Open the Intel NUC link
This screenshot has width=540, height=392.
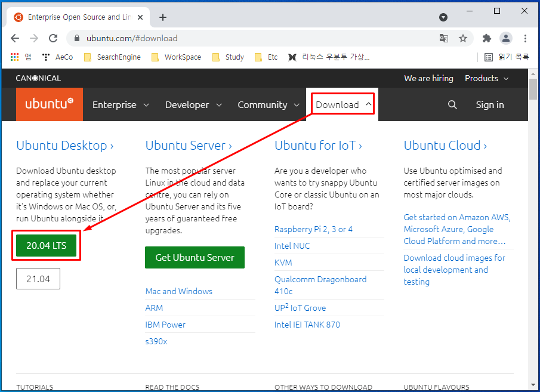click(x=292, y=246)
